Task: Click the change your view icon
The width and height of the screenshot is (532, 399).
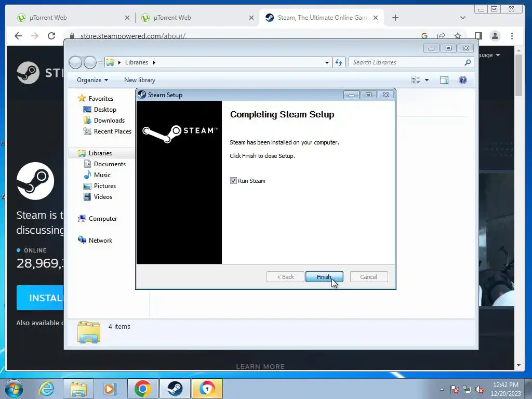Action: [416, 80]
